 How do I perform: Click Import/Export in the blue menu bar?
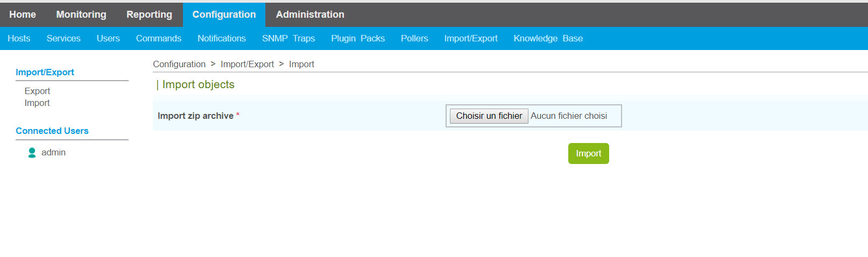pyautogui.click(x=471, y=39)
